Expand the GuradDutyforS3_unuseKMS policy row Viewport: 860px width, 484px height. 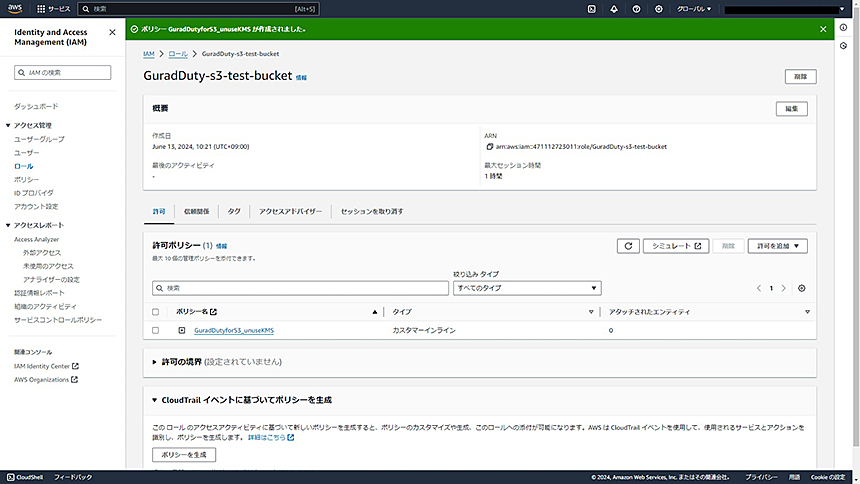(182, 330)
